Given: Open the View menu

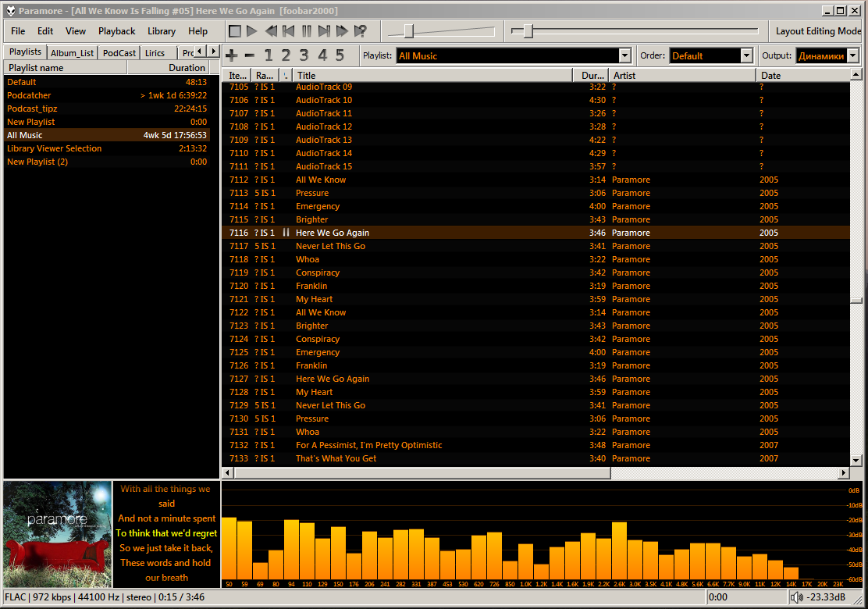Looking at the screenshot, I should 75,31.
